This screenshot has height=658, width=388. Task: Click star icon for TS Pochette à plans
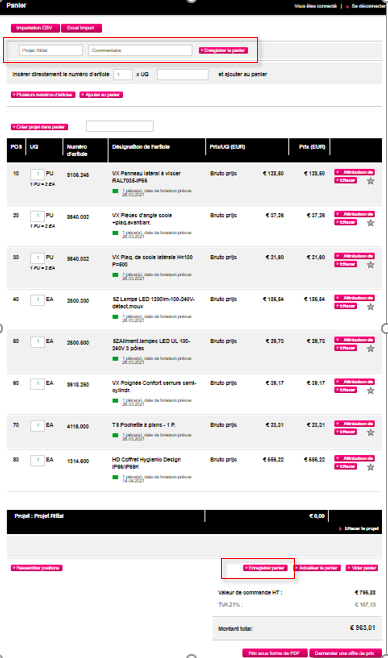[370, 433]
